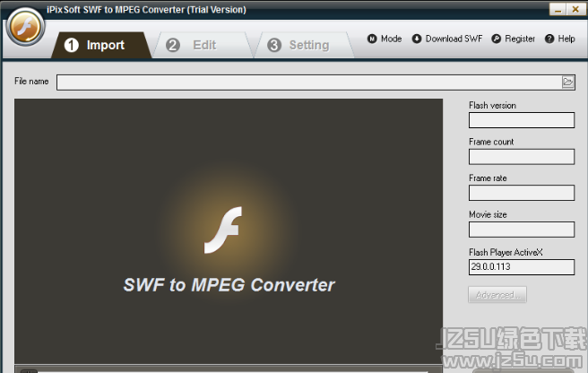Click the Frame rate label
This screenshot has height=373, width=588.
tap(488, 178)
